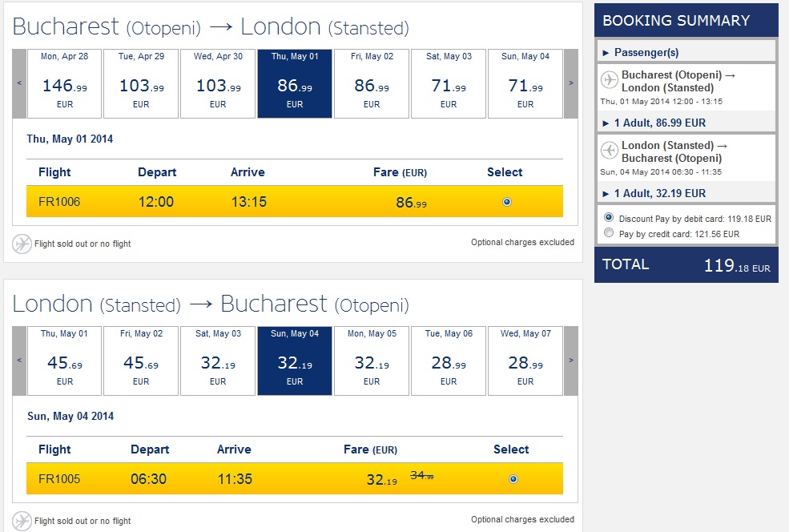Click previous dates arrow for Bucharest to London
This screenshot has width=789, height=532.
pos(19,83)
